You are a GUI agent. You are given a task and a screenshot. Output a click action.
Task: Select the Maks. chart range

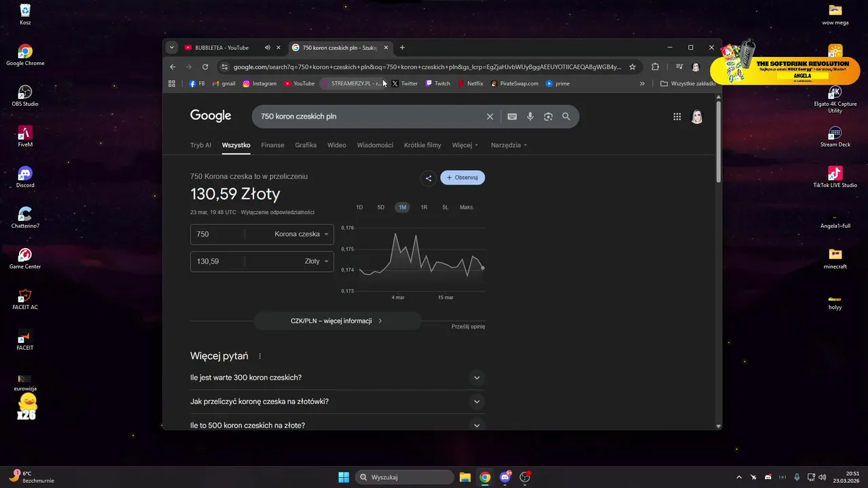pyautogui.click(x=467, y=207)
